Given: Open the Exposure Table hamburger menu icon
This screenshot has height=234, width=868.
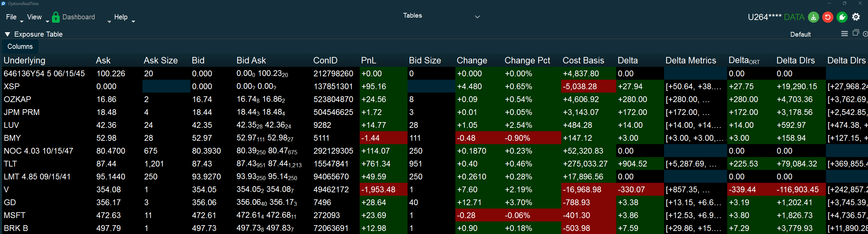Looking at the screenshot, I should [x=845, y=34].
